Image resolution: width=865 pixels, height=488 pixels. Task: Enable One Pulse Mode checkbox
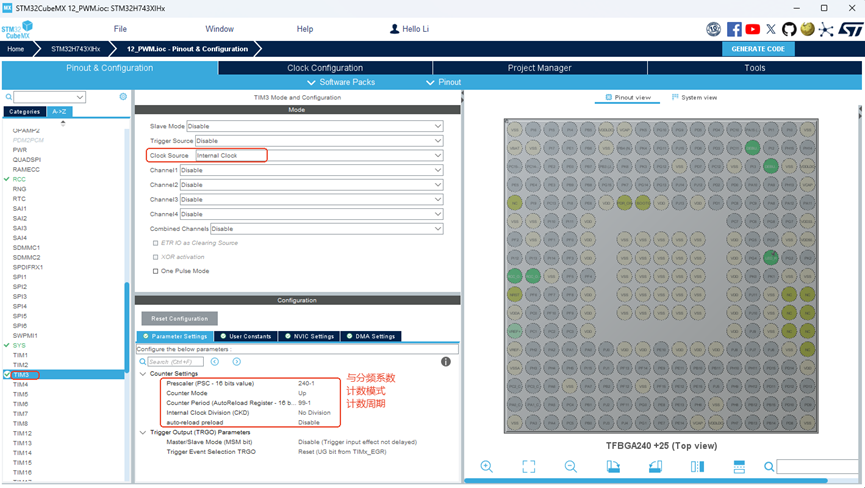[156, 271]
